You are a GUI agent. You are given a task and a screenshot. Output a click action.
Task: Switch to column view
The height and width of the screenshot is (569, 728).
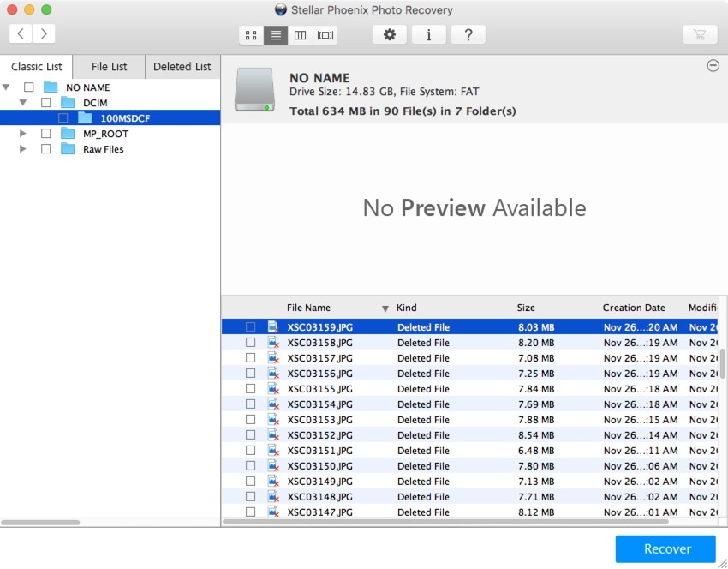point(301,35)
